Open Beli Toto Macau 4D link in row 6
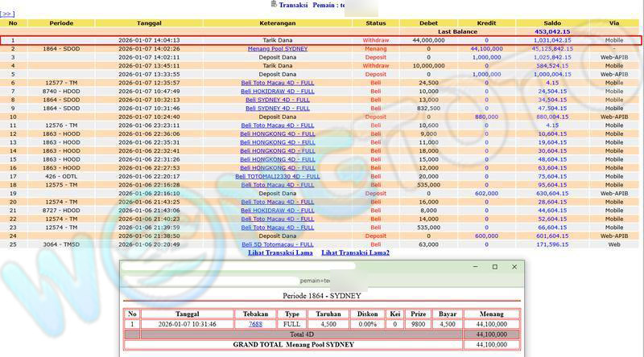Image resolution: width=644 pixels, height=357 pixels. point(277,82)
